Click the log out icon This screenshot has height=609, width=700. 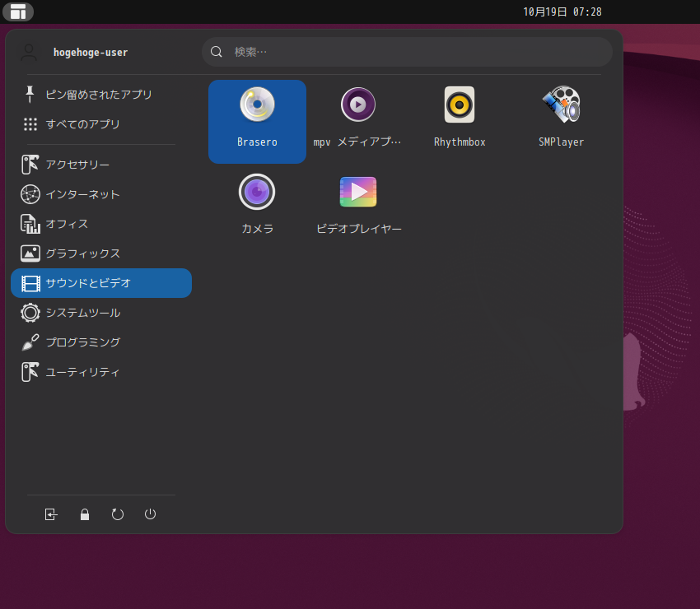51,514
